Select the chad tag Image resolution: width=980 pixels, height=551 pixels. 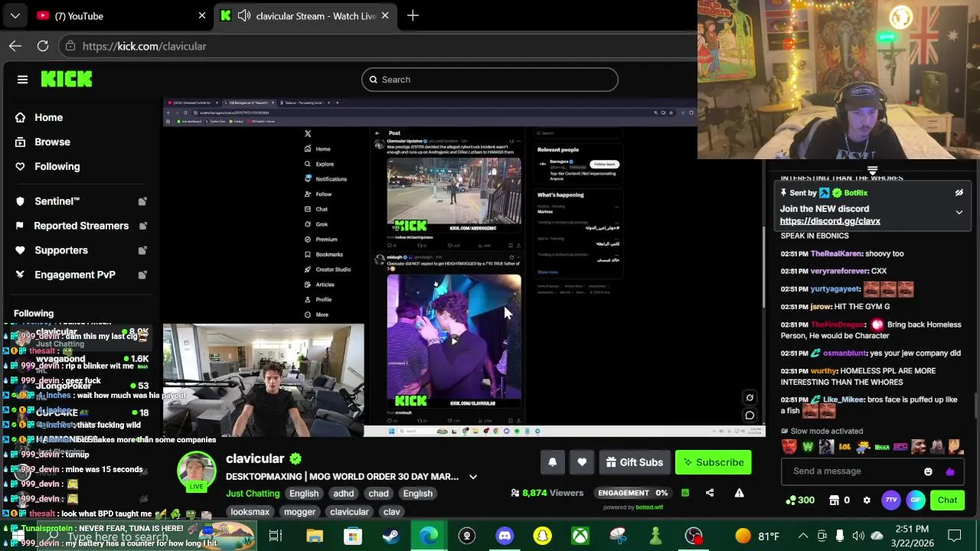pyautogui.click(x=378, y=494)
